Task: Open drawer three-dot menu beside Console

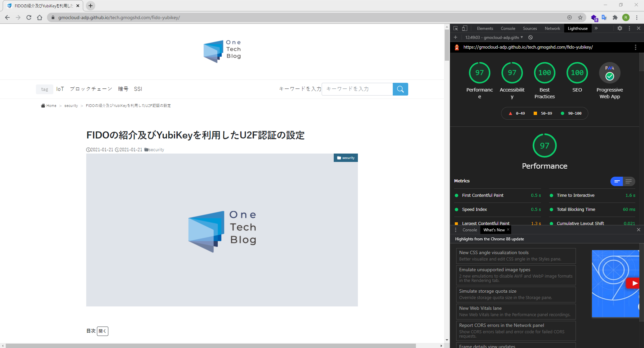Action: (455, 230)
